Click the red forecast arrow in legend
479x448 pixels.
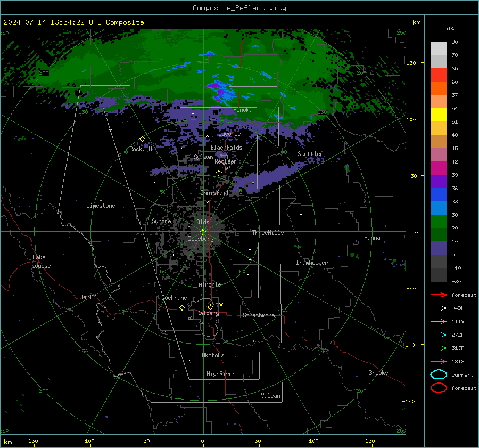pos(439,295)
